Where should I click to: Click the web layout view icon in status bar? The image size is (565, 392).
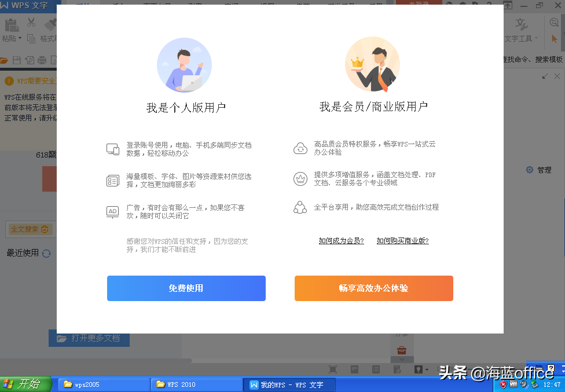397,369
